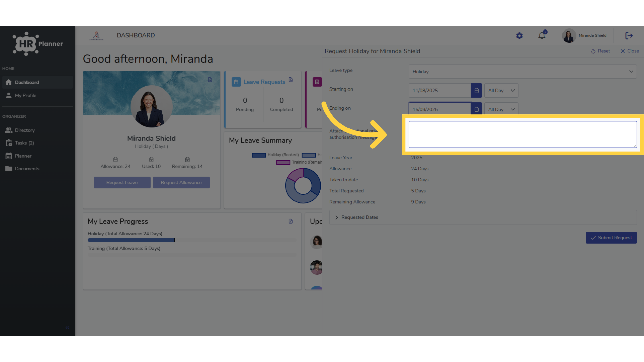
Task: Click the Leave Requests card document icon
Action: [291, 80]
